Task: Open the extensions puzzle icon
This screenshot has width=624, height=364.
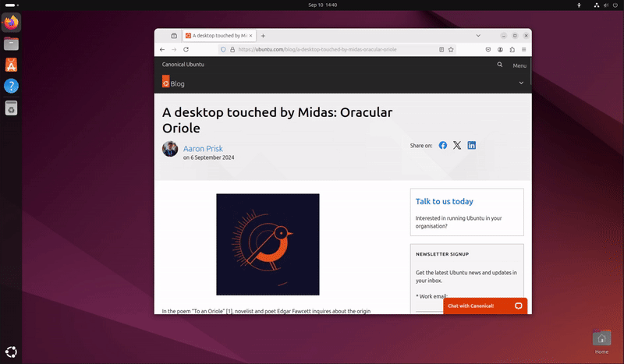Action: pyautogui.click(x=512, y=50)
